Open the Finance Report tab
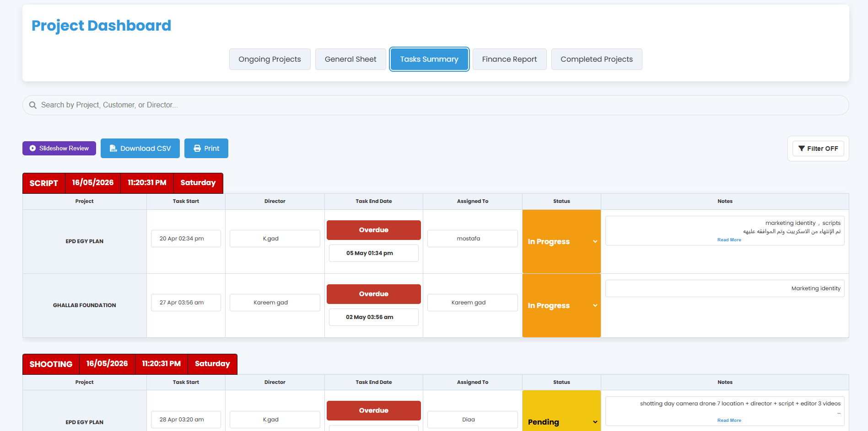868x431 pixels. coord(509,59)
